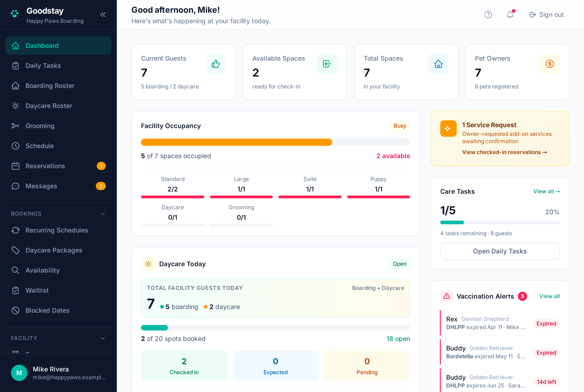Click Daycare Today sun icon
The height and width of the screenshot is (392, 584).
point(148,264)
